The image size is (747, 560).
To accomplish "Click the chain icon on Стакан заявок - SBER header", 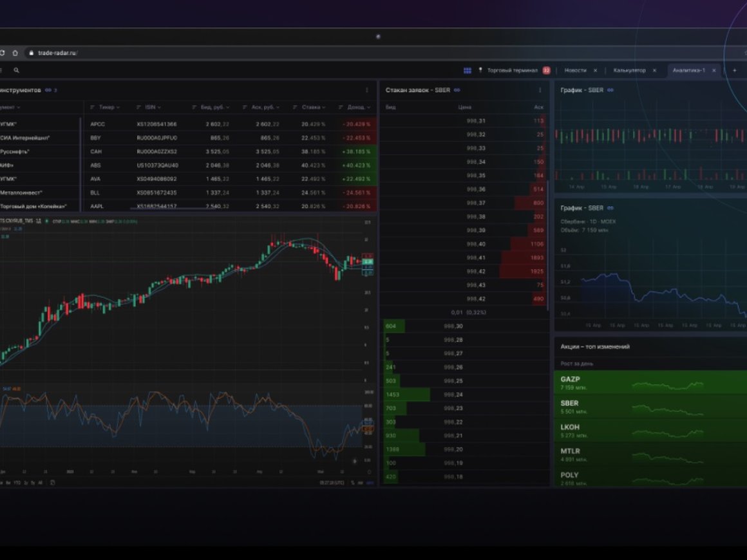I will coord(459,90).
